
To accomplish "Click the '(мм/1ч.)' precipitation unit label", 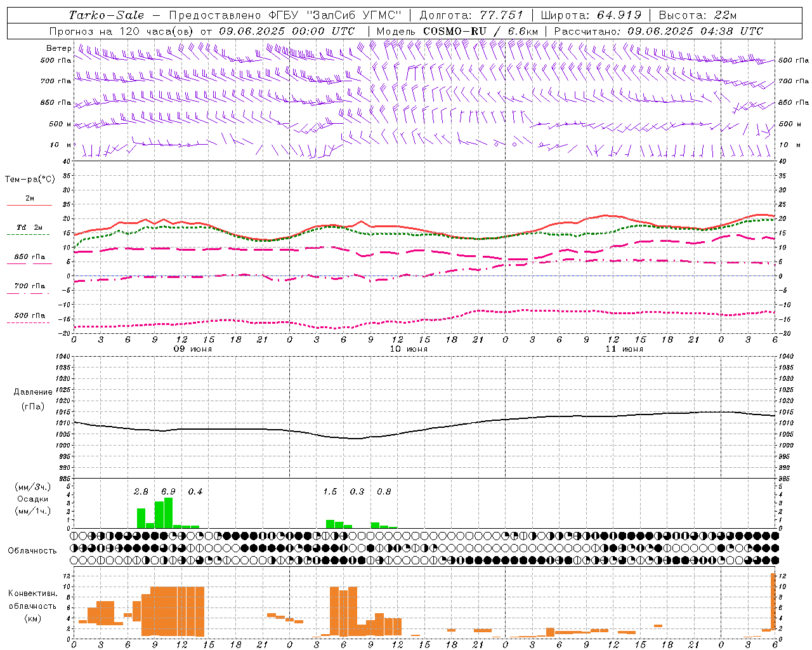I will (x=32, y=511).
